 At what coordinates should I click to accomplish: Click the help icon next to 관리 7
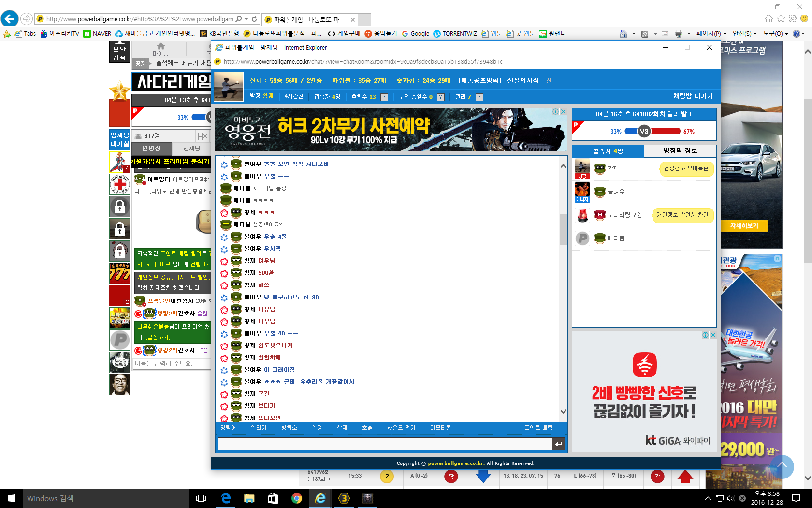click(x=479, y=97)
